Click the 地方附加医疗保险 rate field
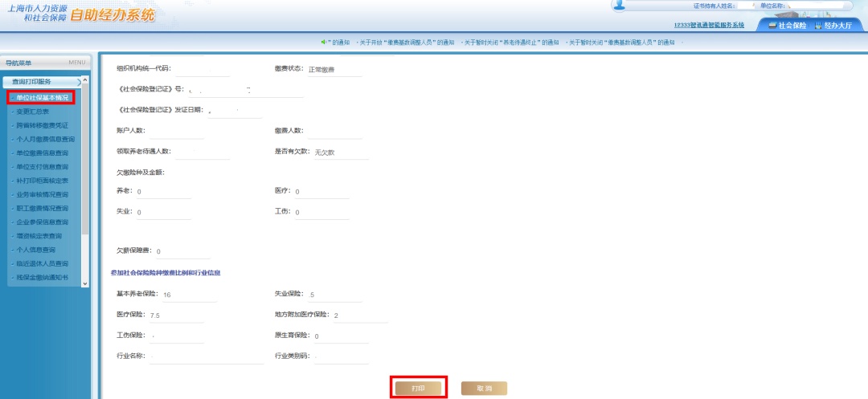 coord(360,316)
